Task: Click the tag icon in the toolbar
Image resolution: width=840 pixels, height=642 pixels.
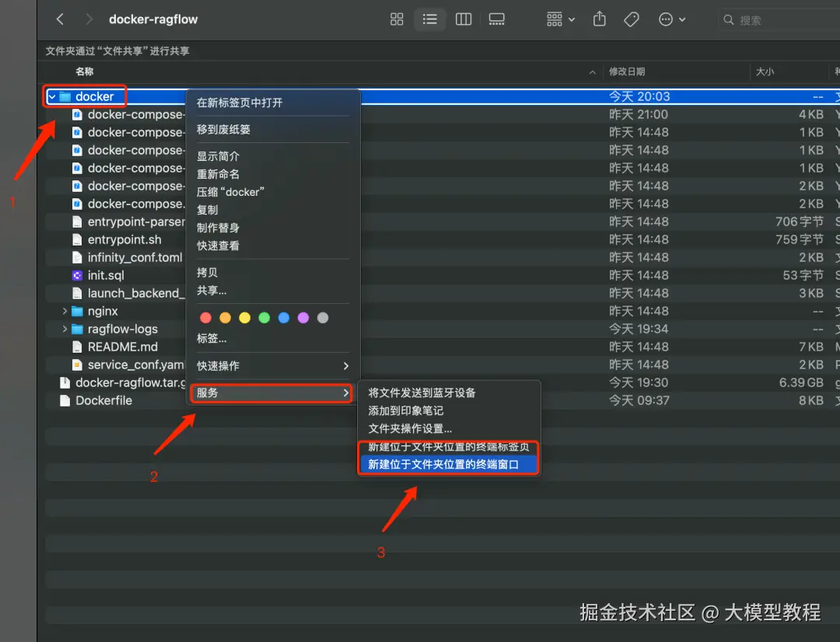Action: 632,19
